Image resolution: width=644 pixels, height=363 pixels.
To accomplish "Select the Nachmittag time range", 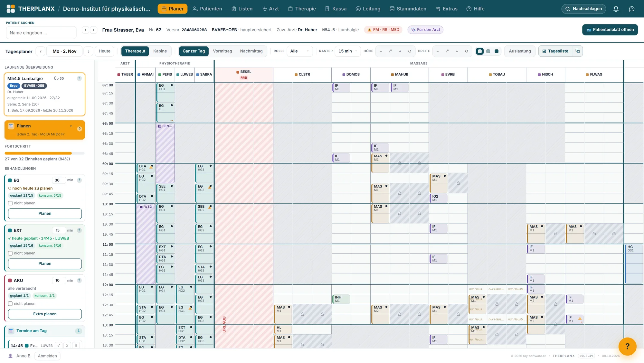I will click(251, 51).
